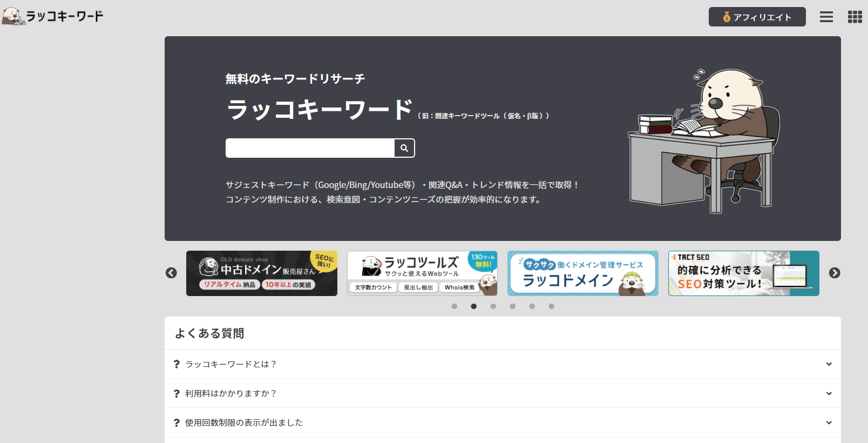Select the fifth carousel dot
This screenshot has height=443, width=868.
tap(532, 306)
